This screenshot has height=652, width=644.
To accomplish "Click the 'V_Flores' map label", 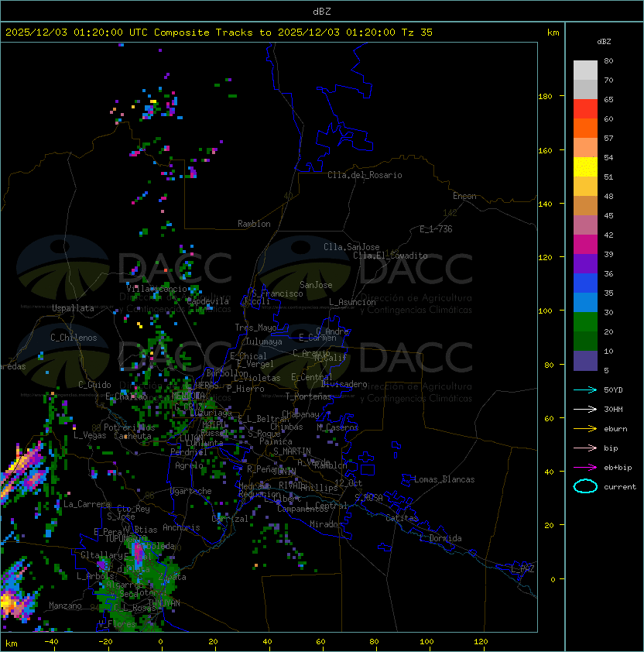I will (x=117, y=623).
